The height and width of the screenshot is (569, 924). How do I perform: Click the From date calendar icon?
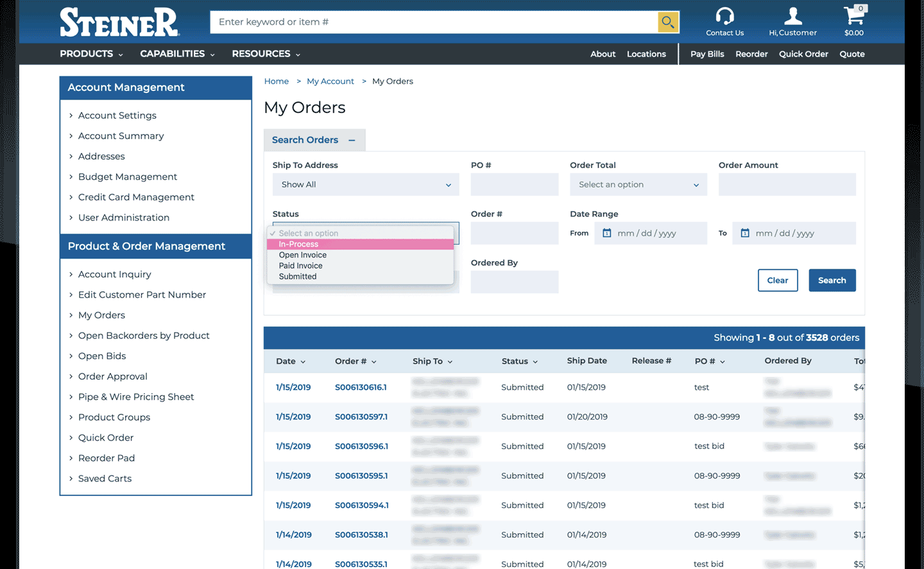click(607, 234)
